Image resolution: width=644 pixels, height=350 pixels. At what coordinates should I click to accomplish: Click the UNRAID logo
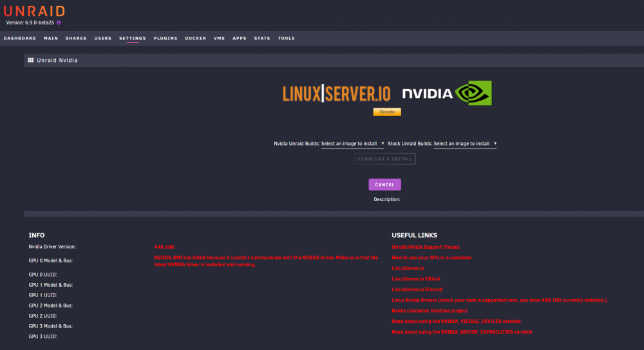(x=35, y=11)
